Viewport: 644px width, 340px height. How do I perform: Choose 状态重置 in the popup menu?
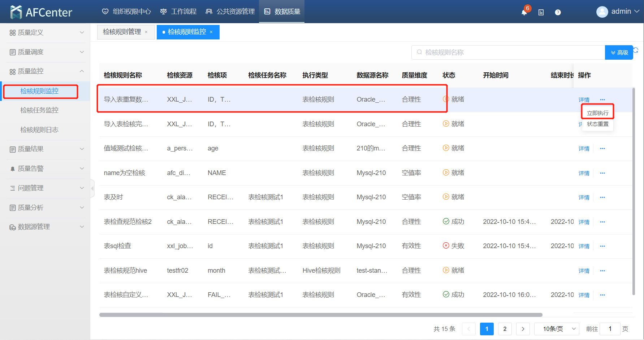click(x=597, y=124)
